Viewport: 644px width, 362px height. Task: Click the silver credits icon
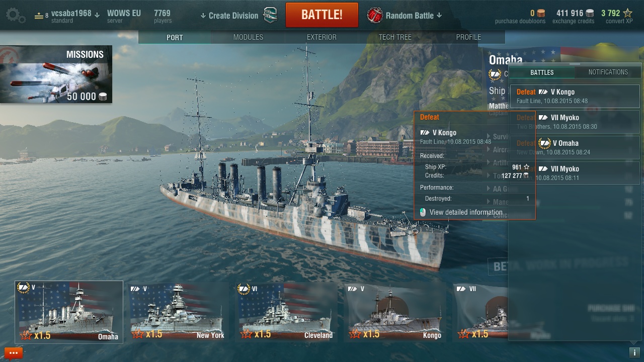pyautogui.click(x=589, y=13)
